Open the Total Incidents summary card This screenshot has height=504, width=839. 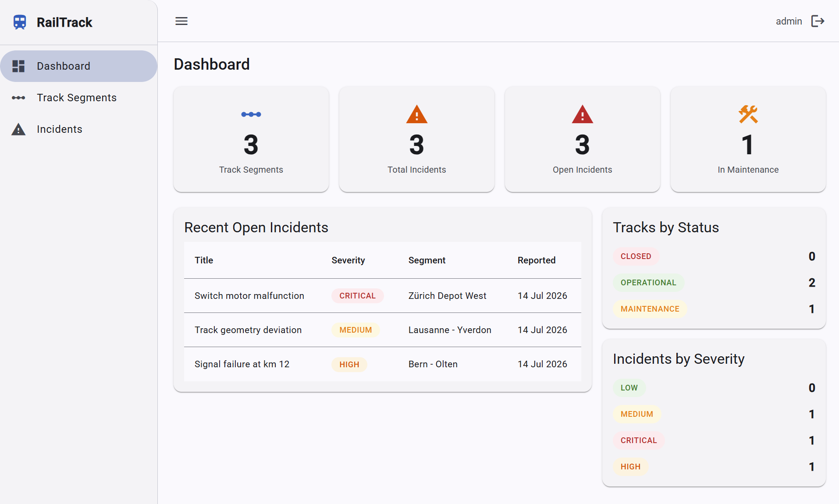click(x=417, y=139)
